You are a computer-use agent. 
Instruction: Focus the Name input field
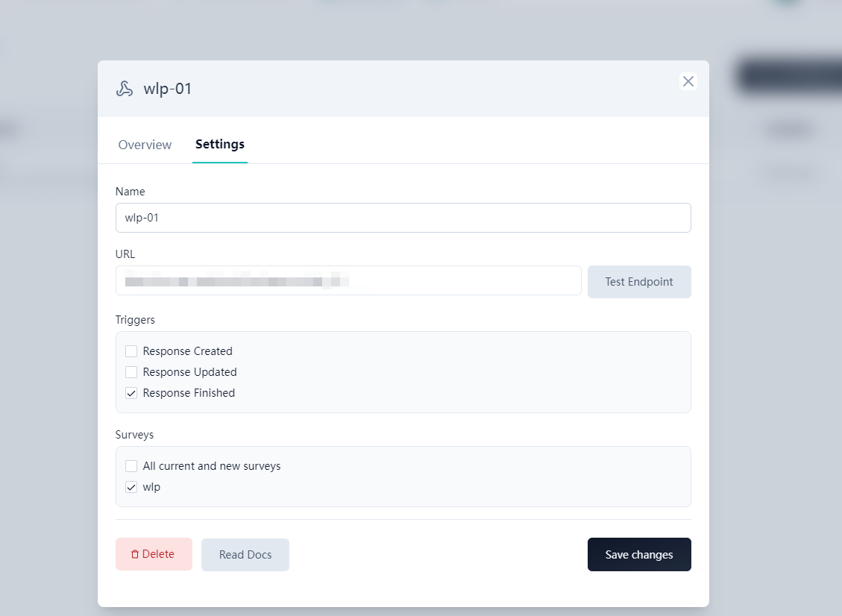pos(403,218)
